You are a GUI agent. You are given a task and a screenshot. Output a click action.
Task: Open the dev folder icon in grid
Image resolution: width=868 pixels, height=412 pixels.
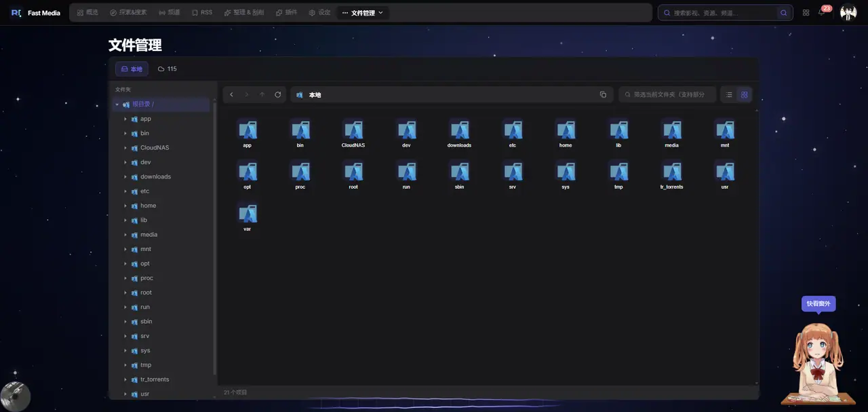[x=406, y=130]
